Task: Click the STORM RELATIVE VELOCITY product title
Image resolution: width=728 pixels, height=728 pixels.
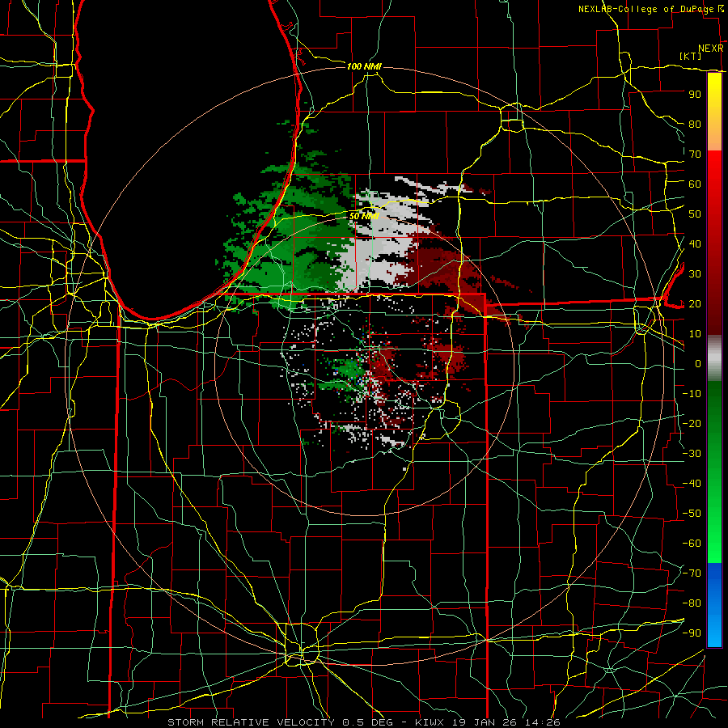Action: [x=251, y=722]
